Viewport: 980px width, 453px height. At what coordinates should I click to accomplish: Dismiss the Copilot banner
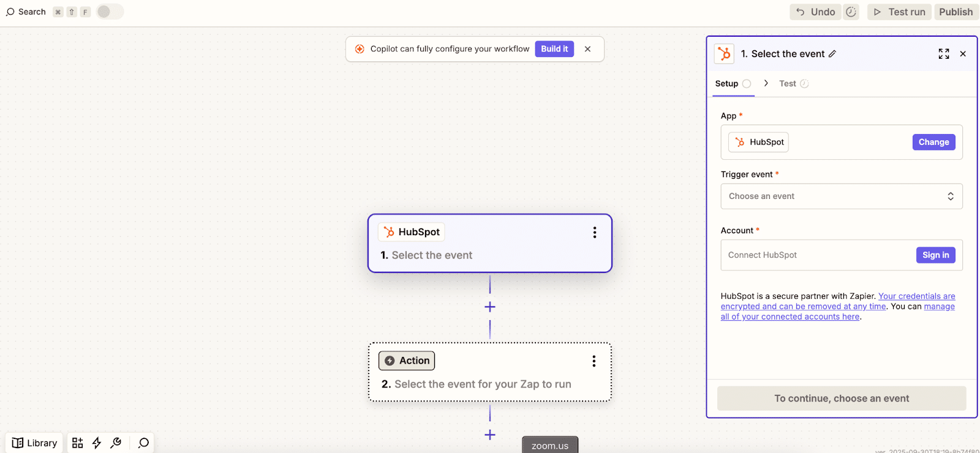pyautogui.click(x=587, y=49)
